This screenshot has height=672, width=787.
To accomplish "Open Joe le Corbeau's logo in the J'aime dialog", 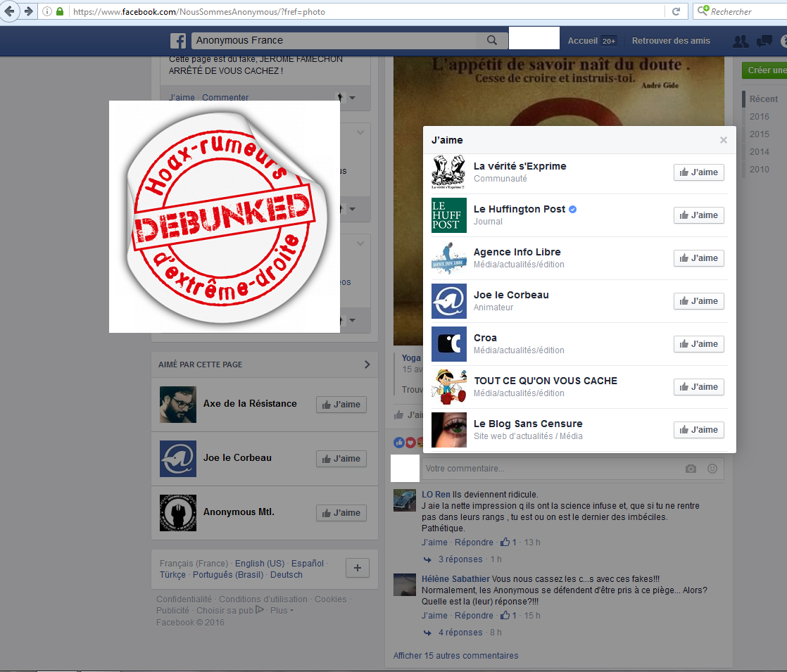I will (448, 301).
